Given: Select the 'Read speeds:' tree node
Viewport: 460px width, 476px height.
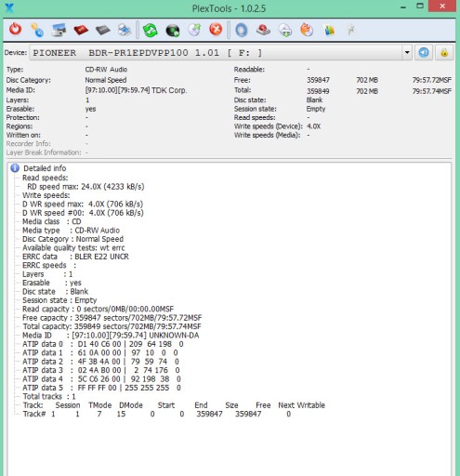Looking at the screenshot, I should coord(46,178).
